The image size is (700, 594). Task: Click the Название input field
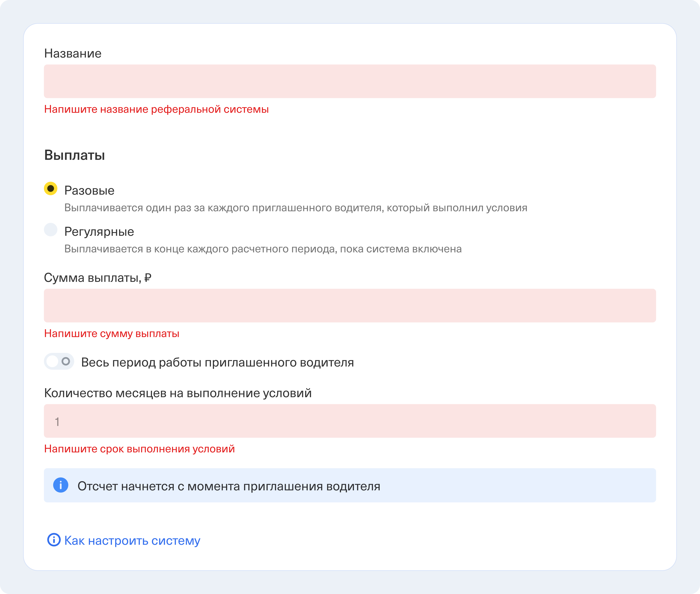[x=349, y=81]
